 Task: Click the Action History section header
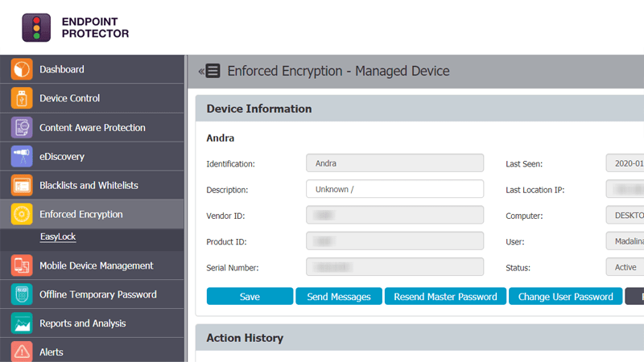pos(419,337)
